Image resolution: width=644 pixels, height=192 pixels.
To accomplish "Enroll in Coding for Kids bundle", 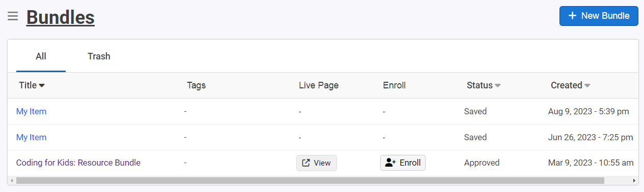I will [403, 163].
